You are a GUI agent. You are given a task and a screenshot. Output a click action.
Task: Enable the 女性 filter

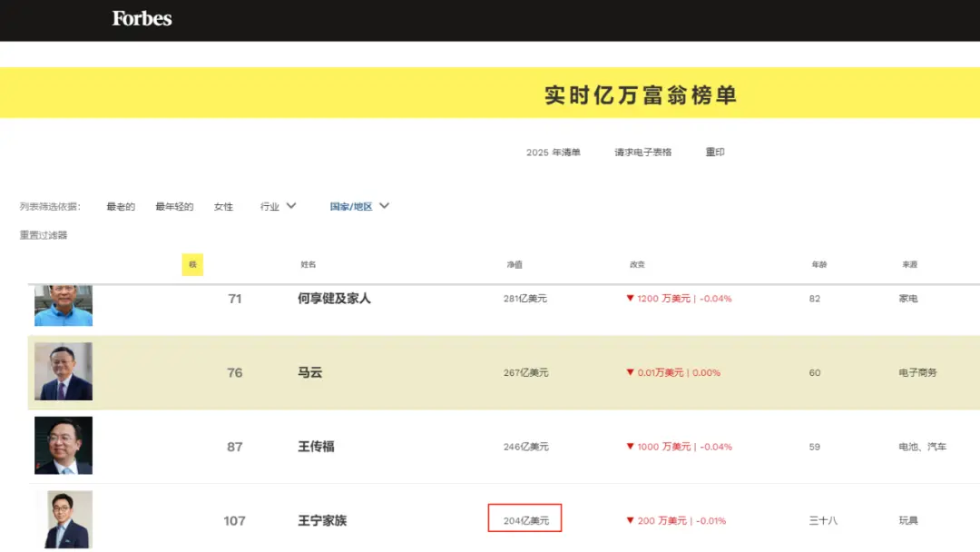tap(224, 206)
